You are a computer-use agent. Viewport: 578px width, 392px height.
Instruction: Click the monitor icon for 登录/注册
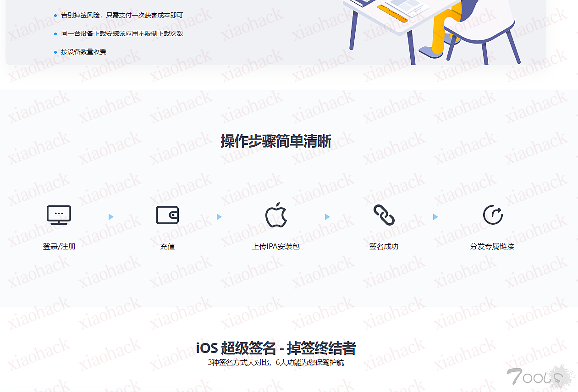click(59, 215)
